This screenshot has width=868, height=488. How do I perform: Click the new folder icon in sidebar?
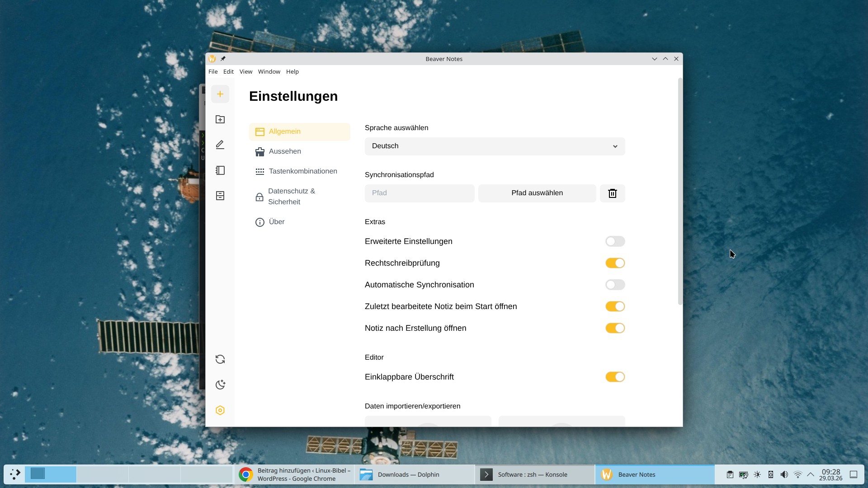[220, 119]
